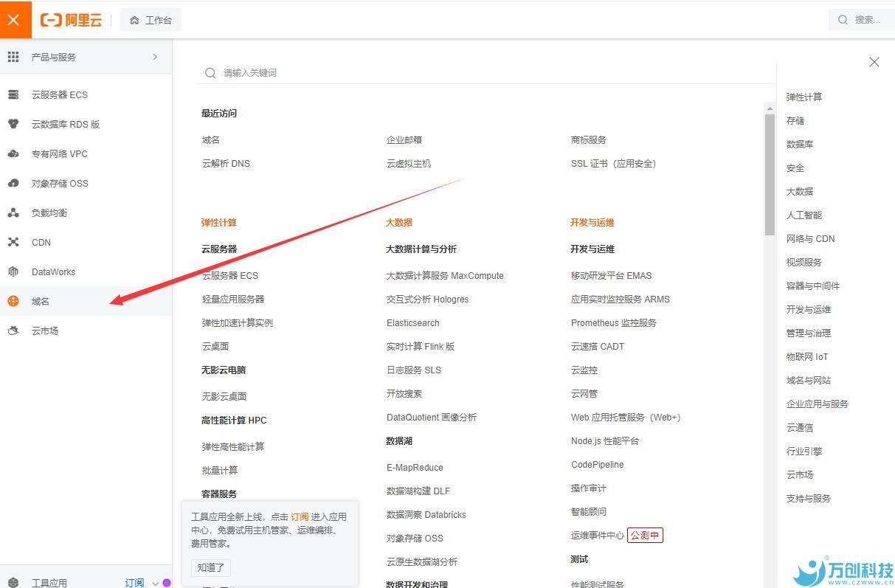Click the 对象存储 OSS sidebar icon

[13, 183]
